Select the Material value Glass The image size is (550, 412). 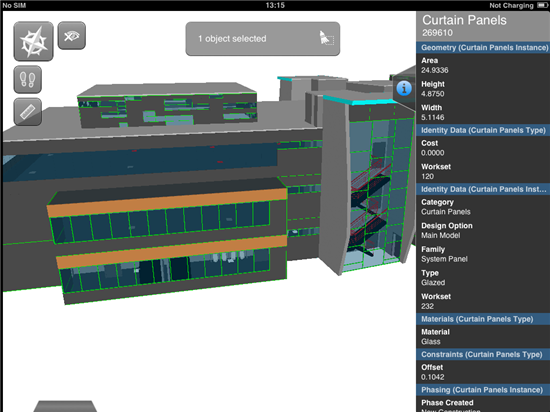431,342
